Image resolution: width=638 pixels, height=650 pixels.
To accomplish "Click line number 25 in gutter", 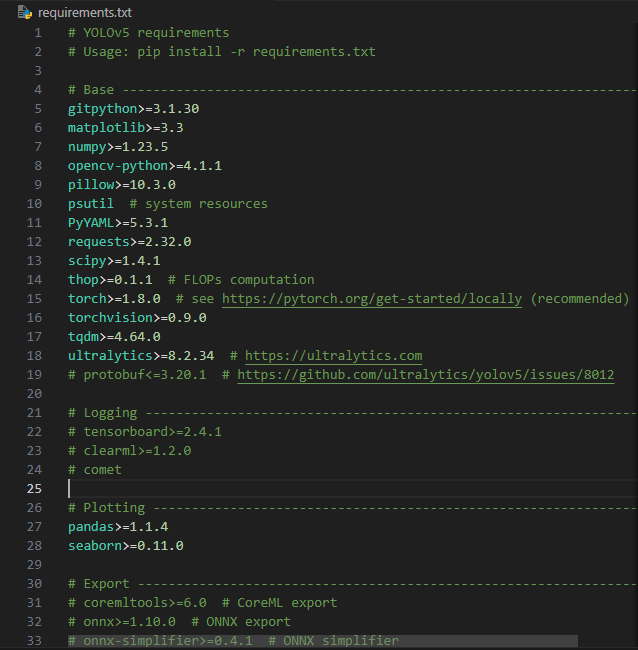I will point(34,489).
